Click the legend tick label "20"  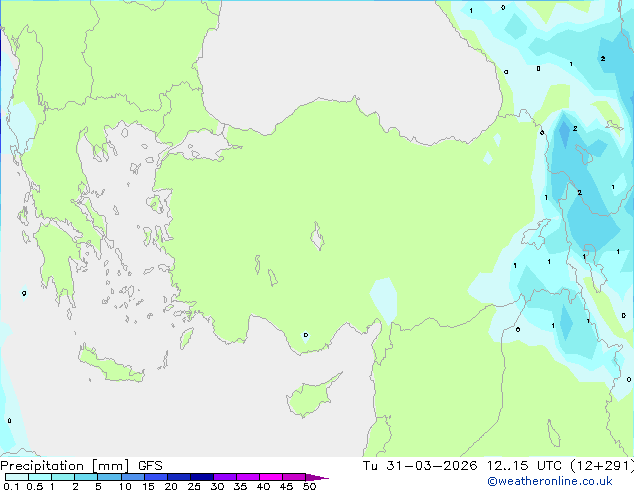[171, 486]
